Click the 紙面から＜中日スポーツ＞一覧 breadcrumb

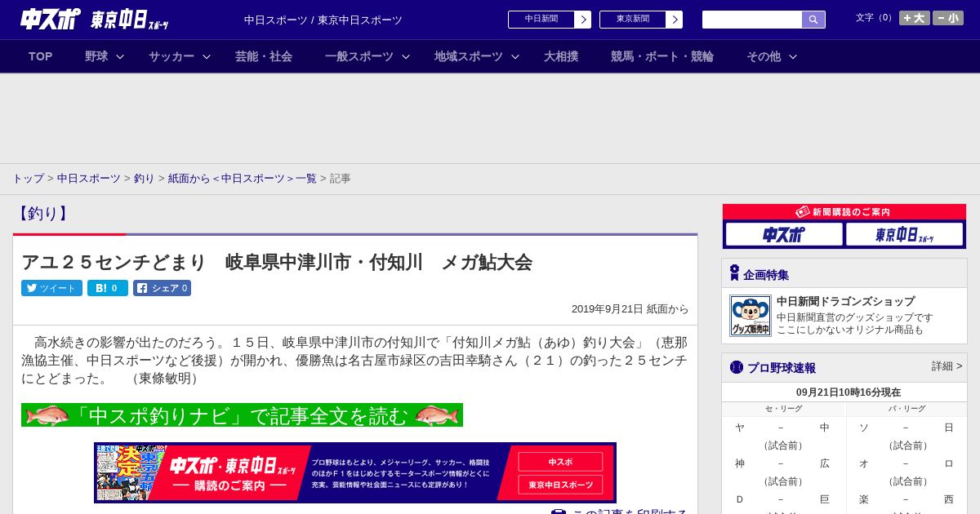[x=243, y=178]
